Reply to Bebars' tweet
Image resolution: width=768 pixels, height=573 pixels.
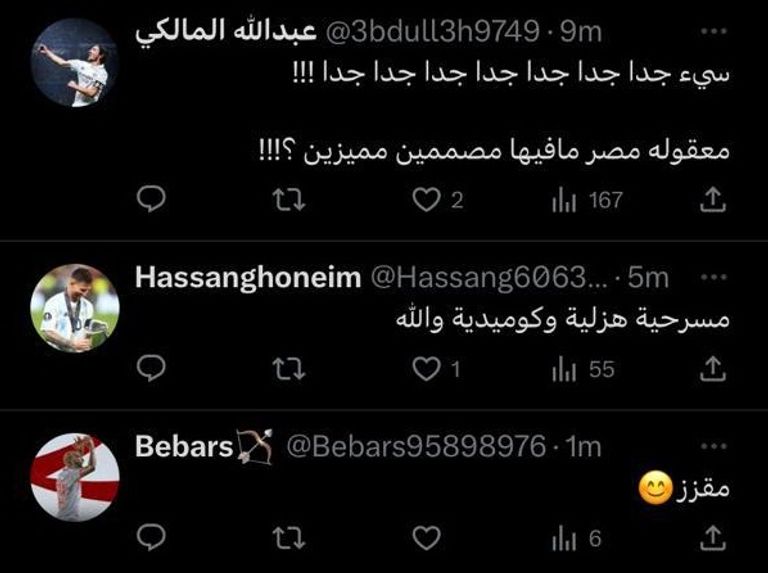pos(151,538)
